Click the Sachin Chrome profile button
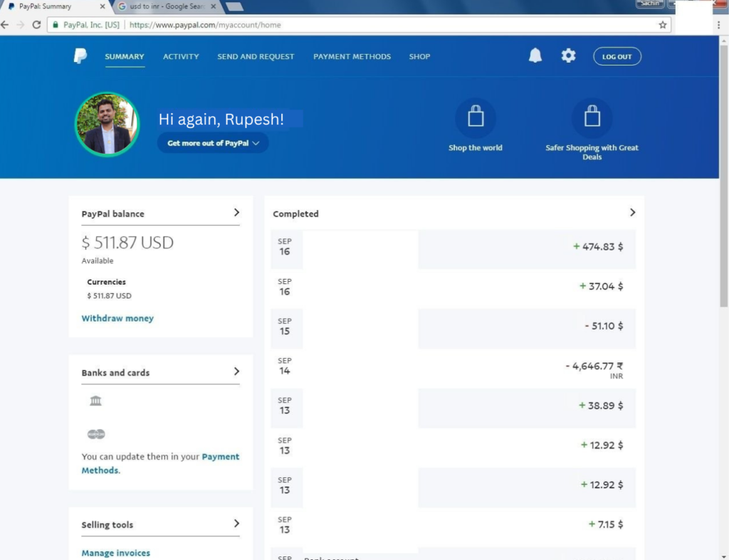Screen dimensions: 729x560 (649, 4)
